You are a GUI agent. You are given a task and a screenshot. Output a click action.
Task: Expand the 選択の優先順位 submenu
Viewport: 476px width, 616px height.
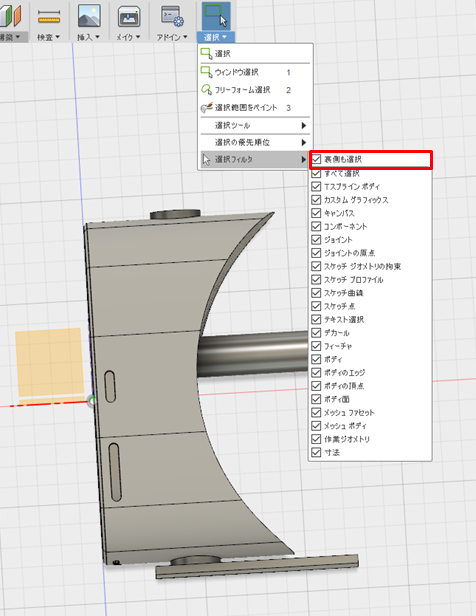point(255,142)
